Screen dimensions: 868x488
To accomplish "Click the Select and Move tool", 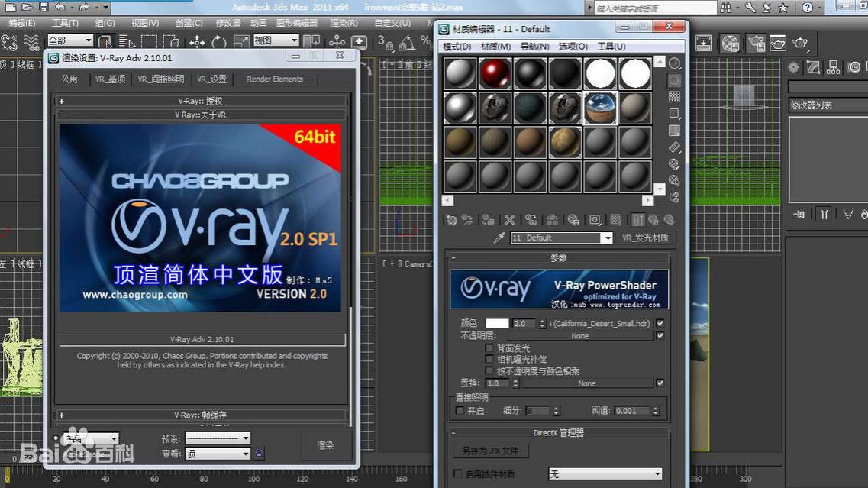I will click(x=197, y=41).
